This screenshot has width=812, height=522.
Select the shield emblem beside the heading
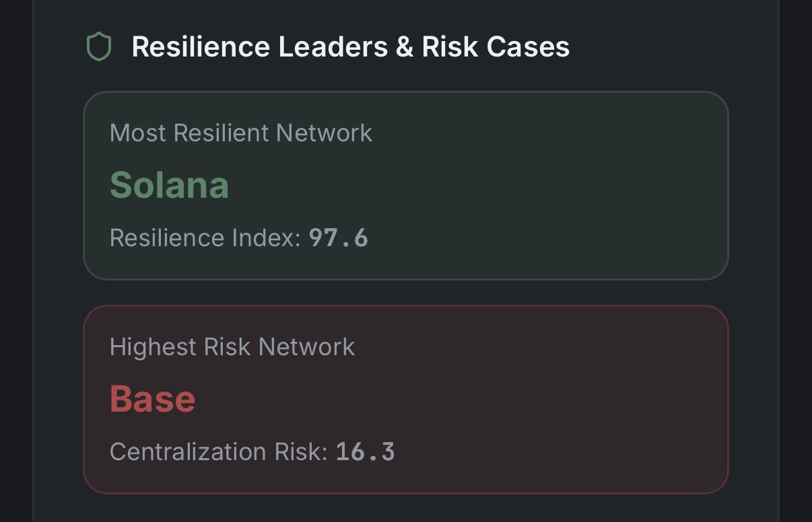[x=100, y=46]
